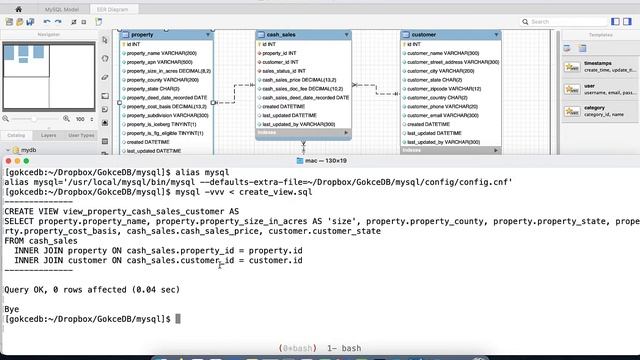The image size is (640, 360).
Task: Open the Catalog tab
Action: (16, 135)
